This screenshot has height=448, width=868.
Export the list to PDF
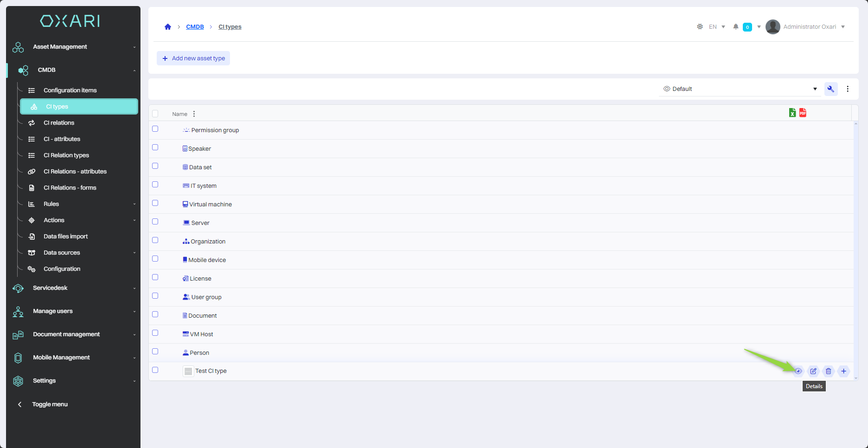point(803,113)
